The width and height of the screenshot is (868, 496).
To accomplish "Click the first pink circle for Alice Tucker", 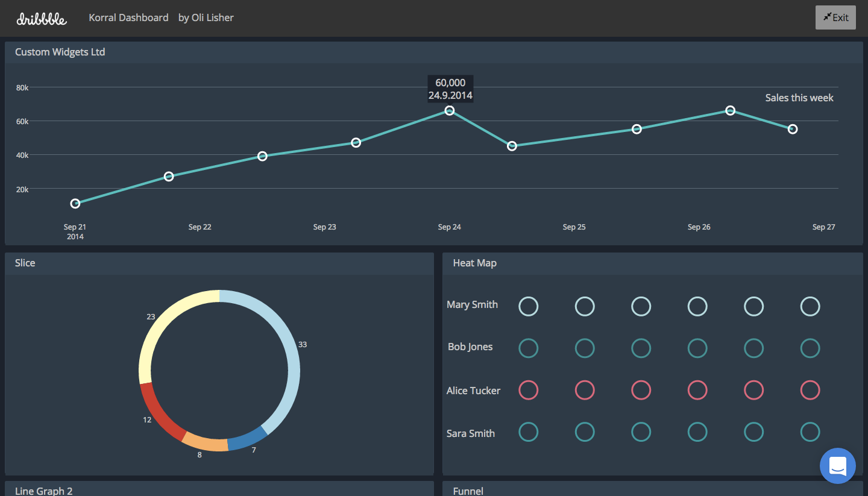I will click(529, 390).
